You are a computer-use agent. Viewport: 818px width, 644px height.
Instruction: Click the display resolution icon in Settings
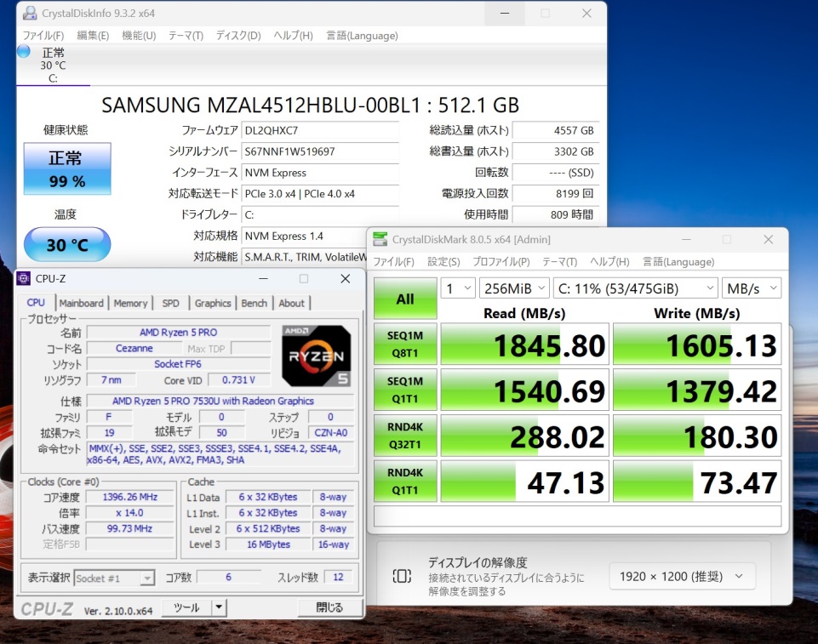coord(402,576)
